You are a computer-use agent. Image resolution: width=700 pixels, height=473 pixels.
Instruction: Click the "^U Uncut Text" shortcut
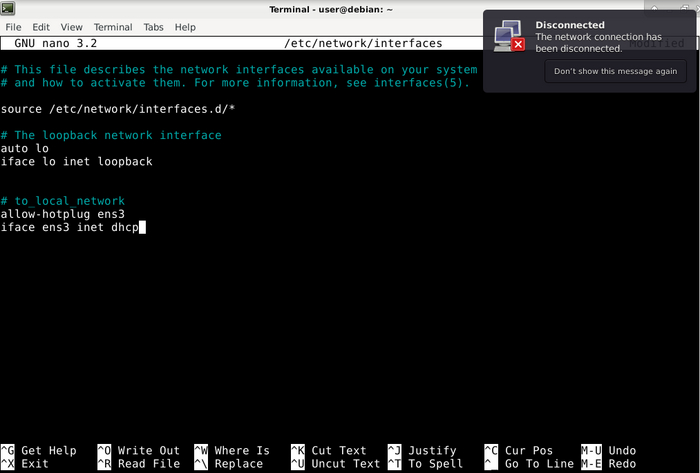coord(336,464)
